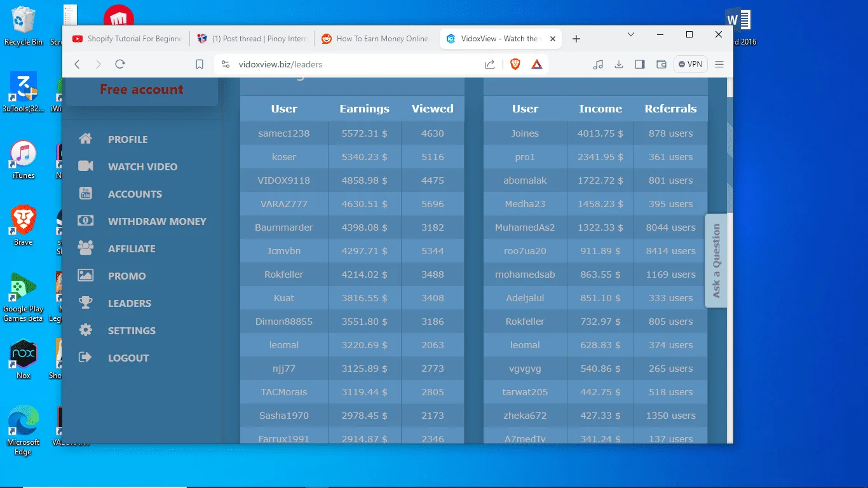868x488 pixels.
Task: Select the VidoxView tab
Action: pos(499,39)
